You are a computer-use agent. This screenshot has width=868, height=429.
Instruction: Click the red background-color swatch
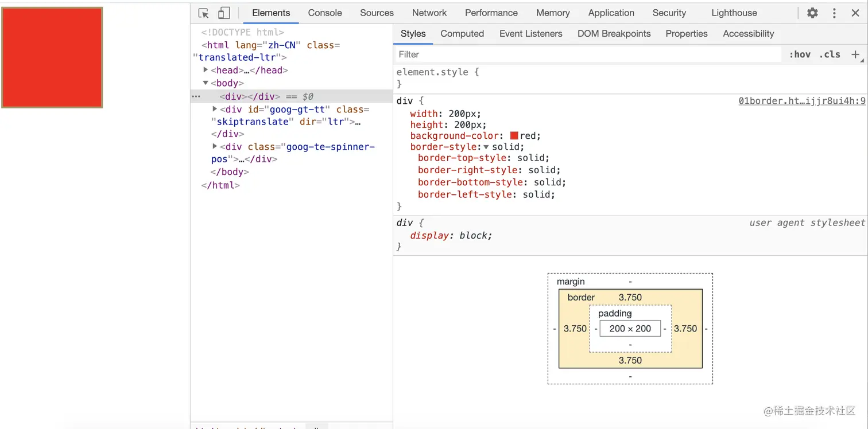click(x=514, y=136)
